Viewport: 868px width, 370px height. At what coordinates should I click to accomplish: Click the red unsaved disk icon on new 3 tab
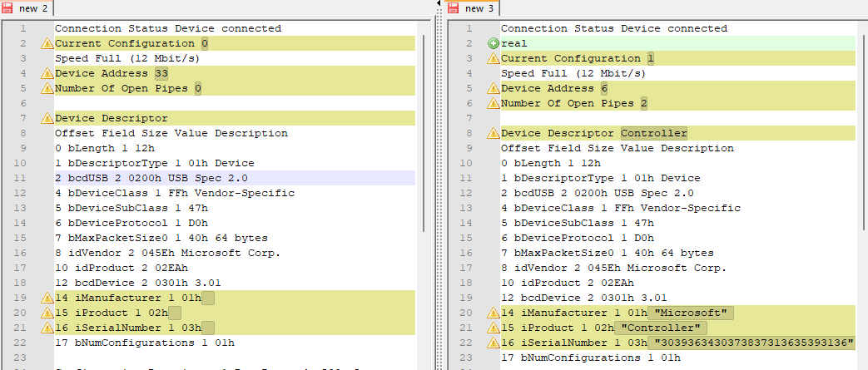coord(454,7)
